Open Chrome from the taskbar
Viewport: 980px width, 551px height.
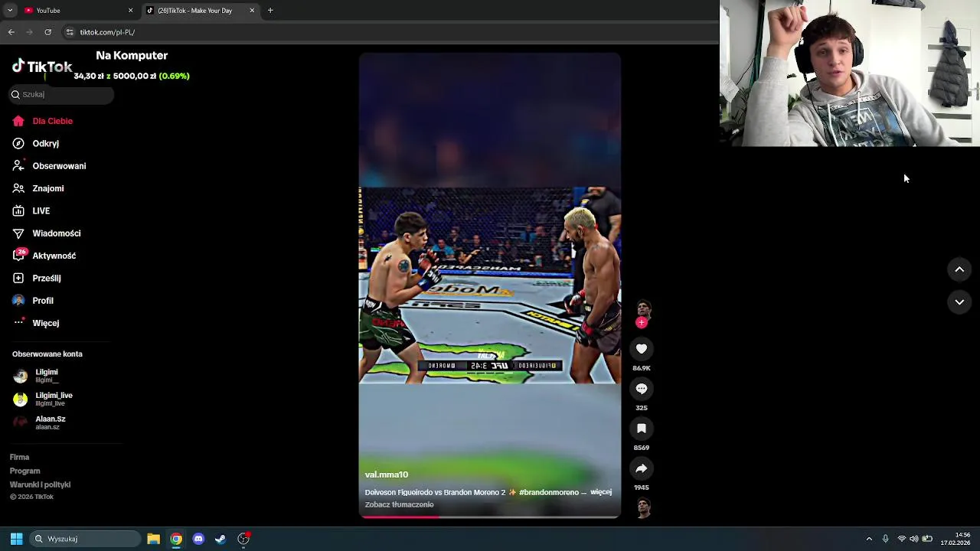tap(176, 539)
